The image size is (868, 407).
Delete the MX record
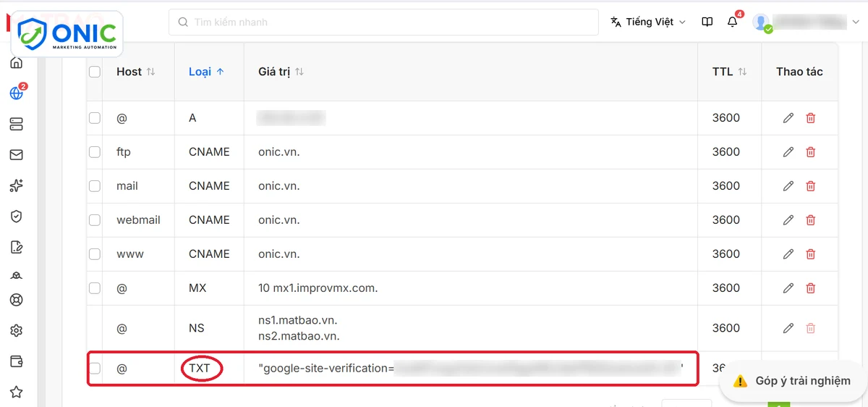(x=811, y=288)
